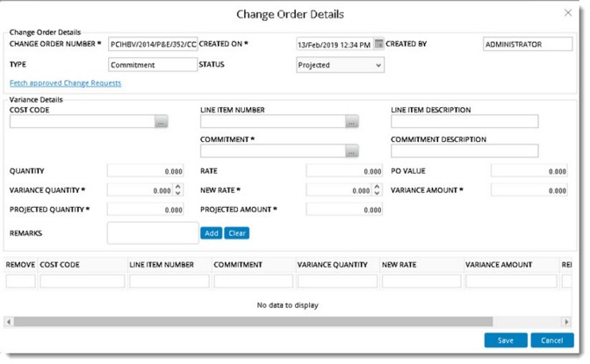Save the change order
This screenshot has width=590, height=364.
pos(505,340)
